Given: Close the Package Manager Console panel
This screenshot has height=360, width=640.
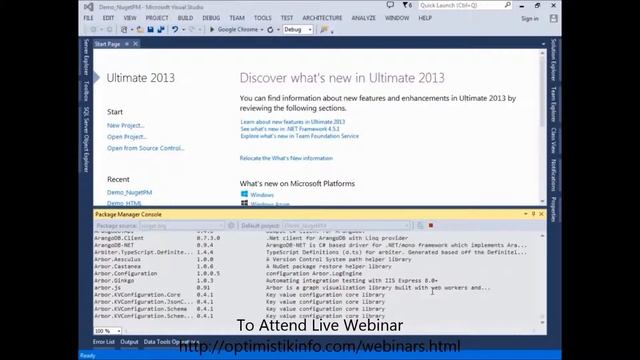Looking at the screenshot, I should (x=542, y=214).
